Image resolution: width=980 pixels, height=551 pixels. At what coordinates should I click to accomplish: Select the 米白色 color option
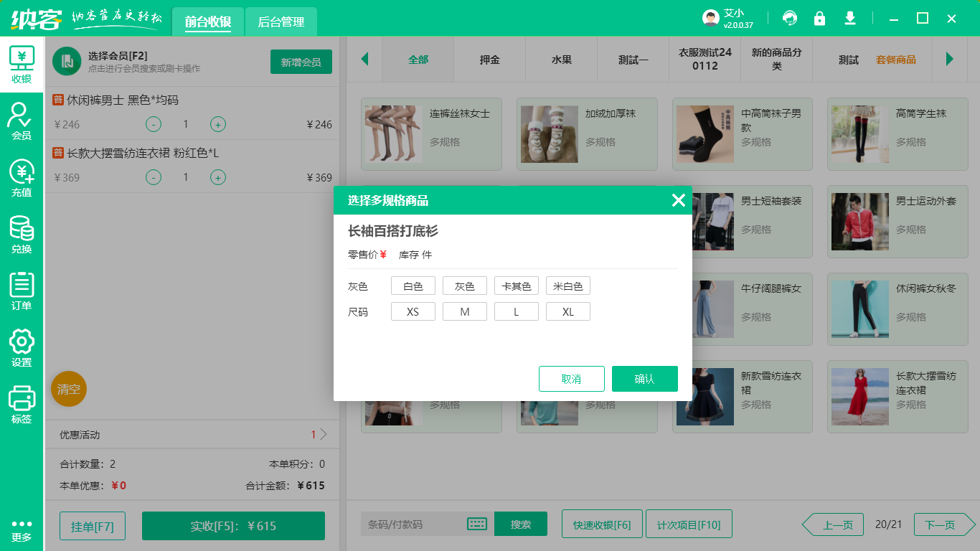[568, 285]
